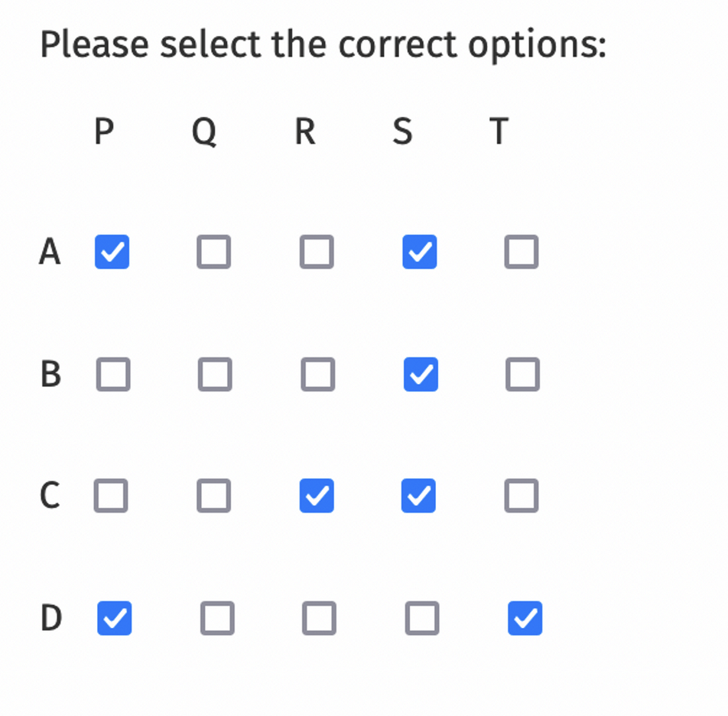Screen dimensions: 728x716
Task: Check checkbox Q in row B
Action: point(215,374)
